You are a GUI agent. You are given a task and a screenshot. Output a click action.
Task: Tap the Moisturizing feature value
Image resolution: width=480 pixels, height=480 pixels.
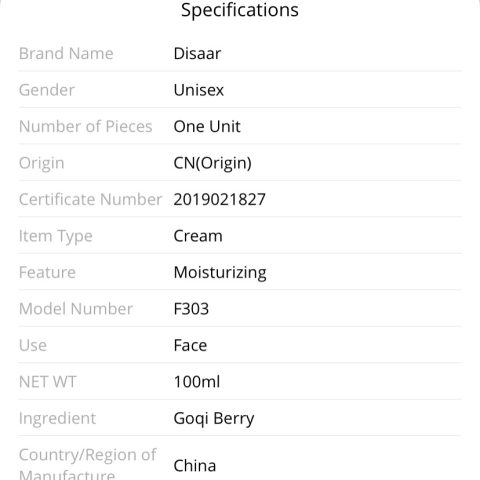[220, 273]
